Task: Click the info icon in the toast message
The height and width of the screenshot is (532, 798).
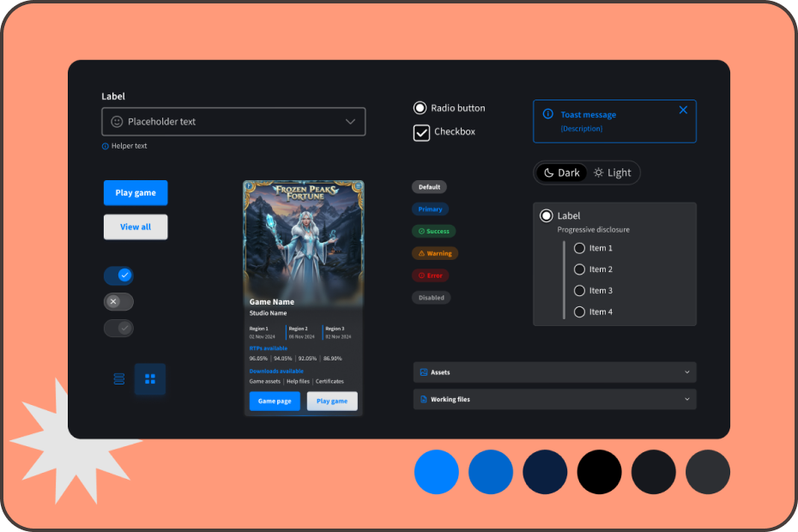Action: pos(550,114)
